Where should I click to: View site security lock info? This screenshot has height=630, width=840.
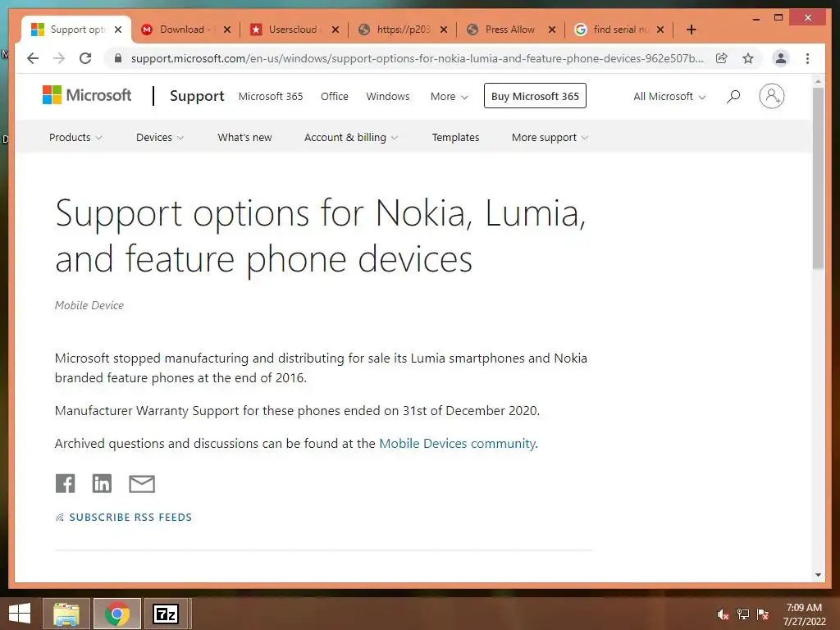coord(118,58)
